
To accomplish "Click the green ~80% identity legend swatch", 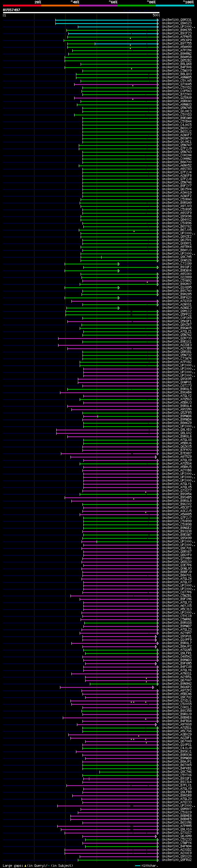I will 137,6.
